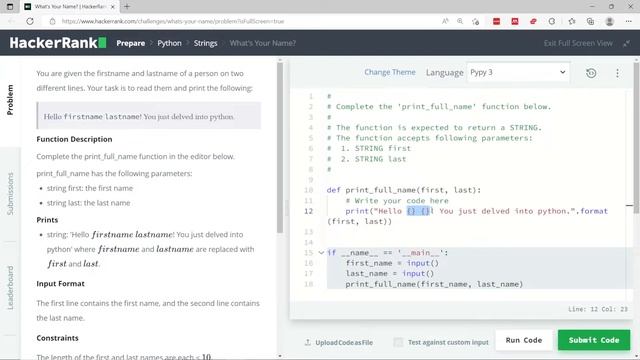Enable Test against custom input checkbox
This screenshot has width=640, height=360.
[x=398, y=342]
